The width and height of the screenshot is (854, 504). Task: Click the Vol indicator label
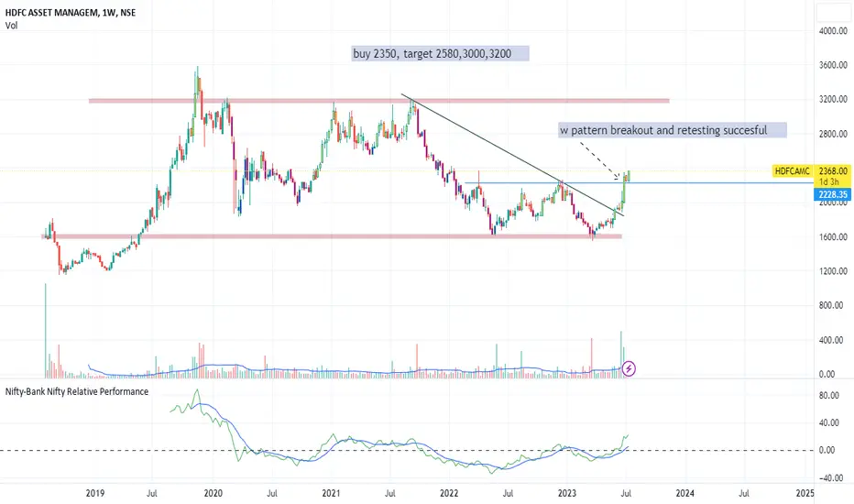tap(11, 25)
